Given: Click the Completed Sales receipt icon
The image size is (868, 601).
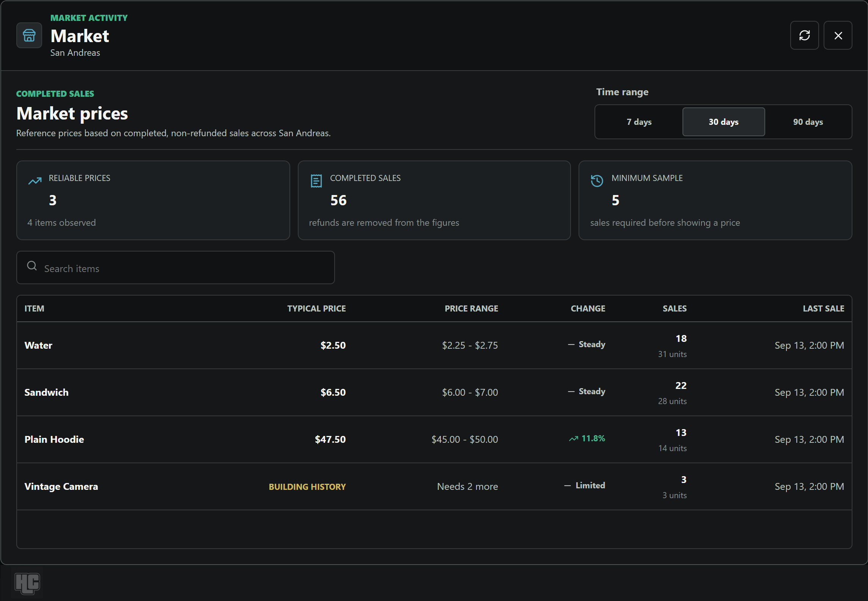Looking at the screenshot, I should click(x=316, y=181).
